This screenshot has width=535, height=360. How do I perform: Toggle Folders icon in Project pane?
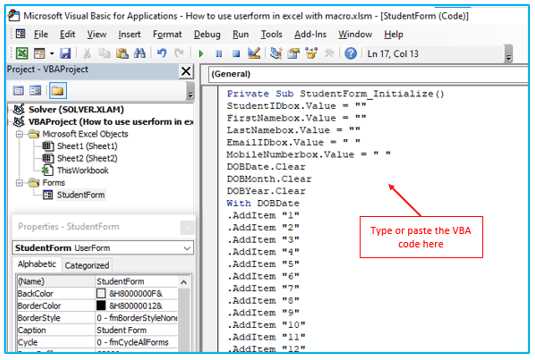pyautogui.click(x=58, y=91)
